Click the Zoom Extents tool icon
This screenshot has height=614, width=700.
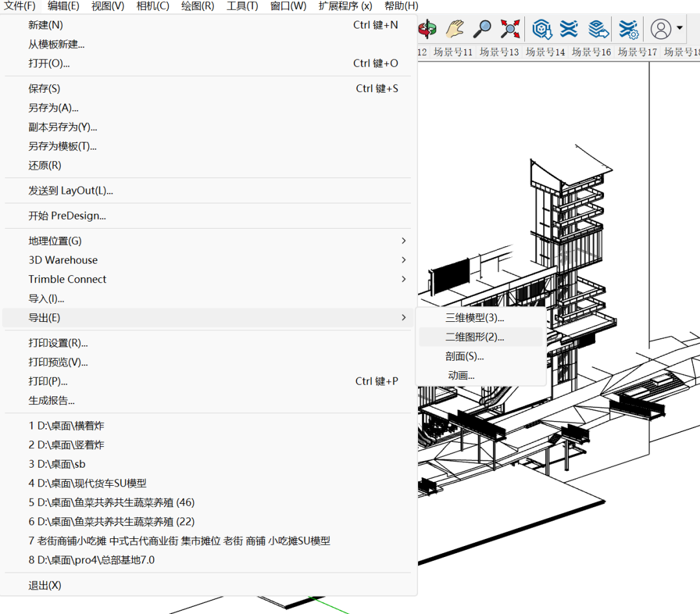[510, 29]
